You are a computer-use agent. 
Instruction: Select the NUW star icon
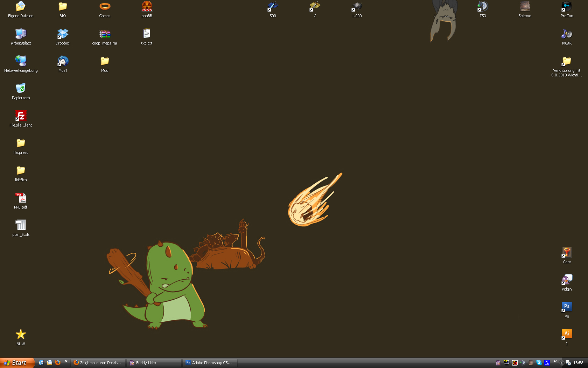[x=21, y=334]
